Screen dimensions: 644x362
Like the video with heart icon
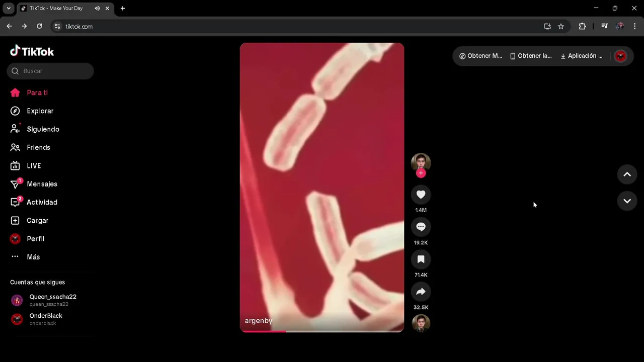click(x=421, y=195)
